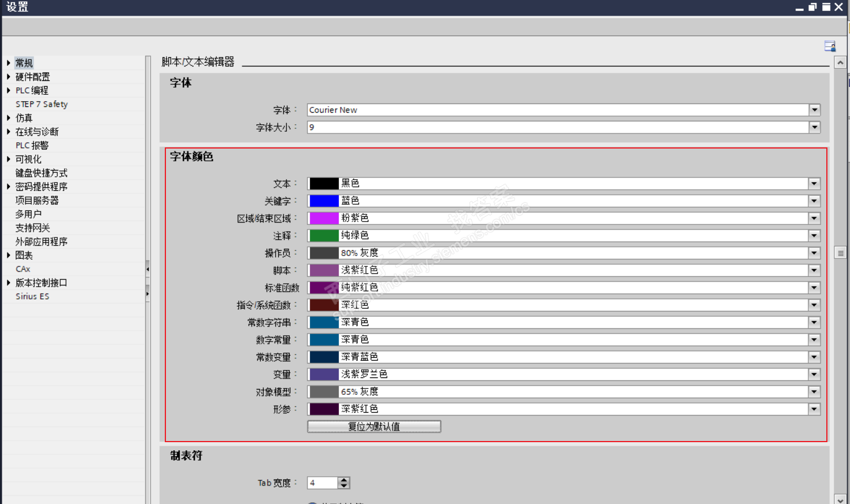Decrease Tab 宽度 with the down arrow
The image size is (850, 504).
coord(344,486)
